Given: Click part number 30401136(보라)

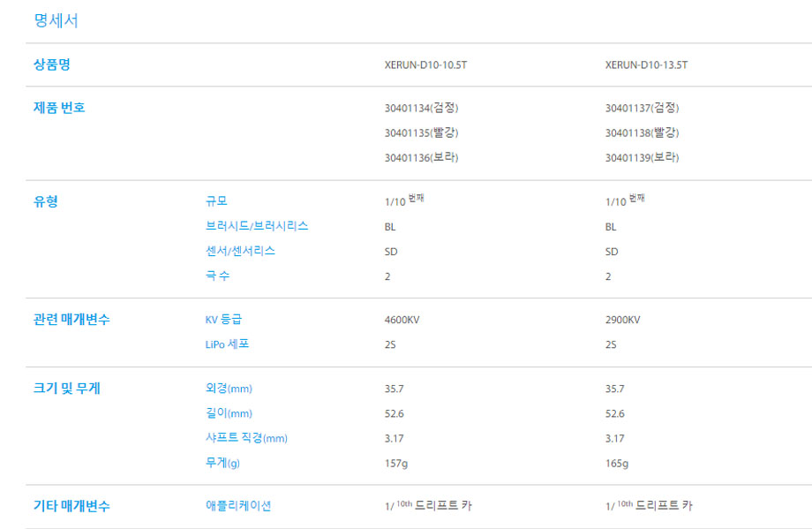Looking at the screenshot, I should 422,157.
